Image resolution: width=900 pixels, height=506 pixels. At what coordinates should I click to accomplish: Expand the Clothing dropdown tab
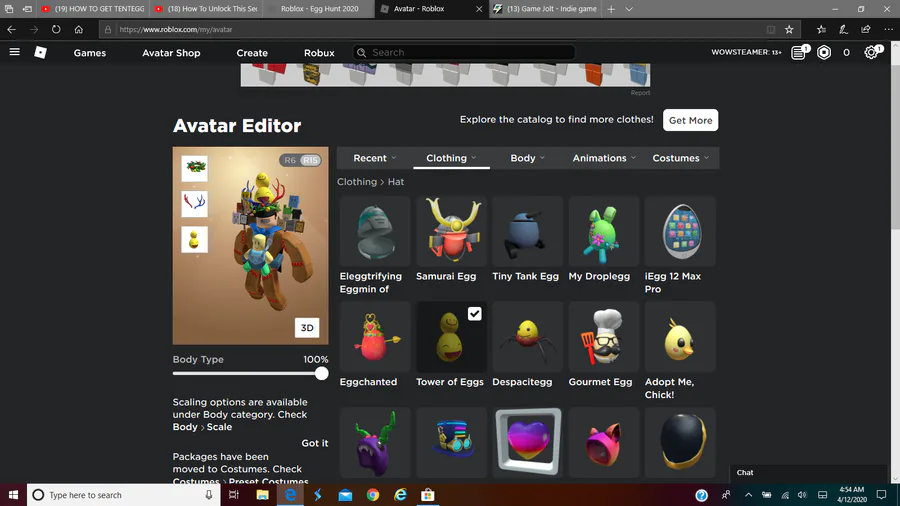coord(451,158)
